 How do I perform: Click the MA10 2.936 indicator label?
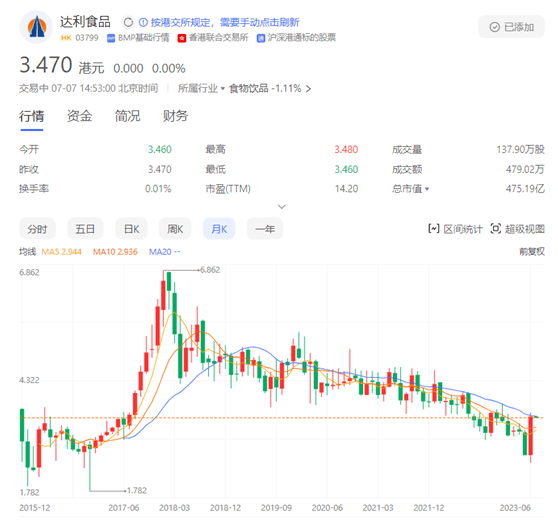coord(115,252)
